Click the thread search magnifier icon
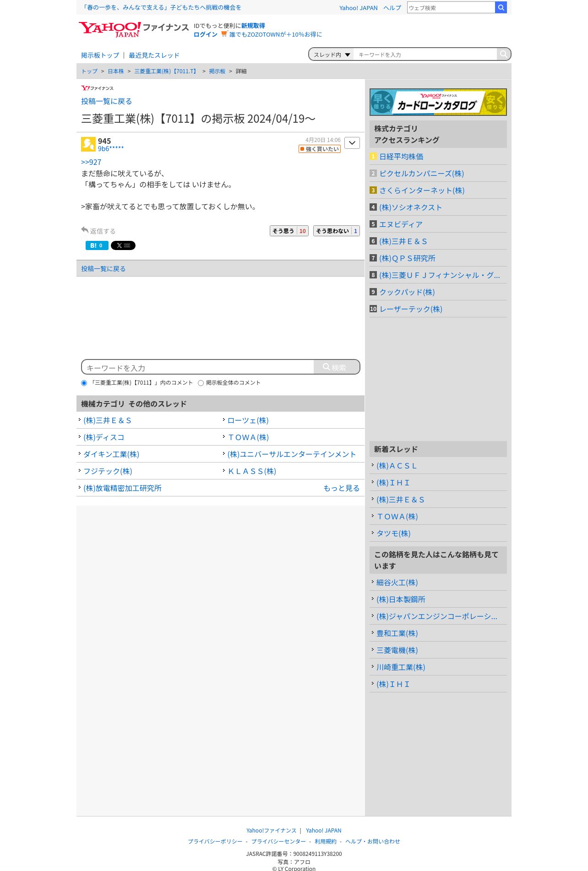Image resolution: width=588 pixels, height=871 pixels. [503, 54]
